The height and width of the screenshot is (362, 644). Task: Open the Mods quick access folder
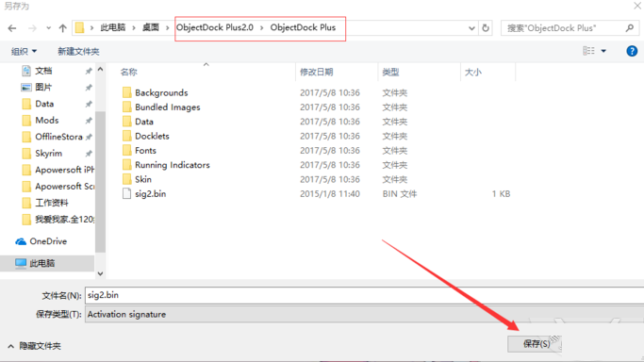click(x=47, y=121)
